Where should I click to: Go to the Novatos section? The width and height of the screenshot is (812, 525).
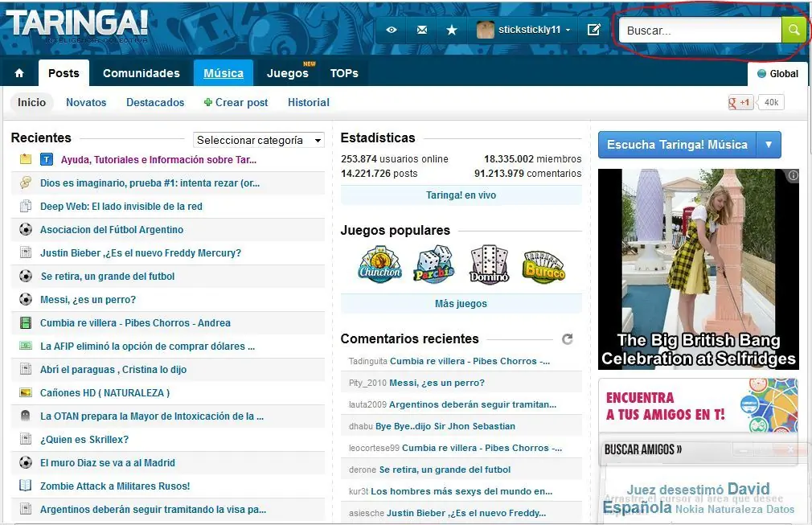point(86,103)
